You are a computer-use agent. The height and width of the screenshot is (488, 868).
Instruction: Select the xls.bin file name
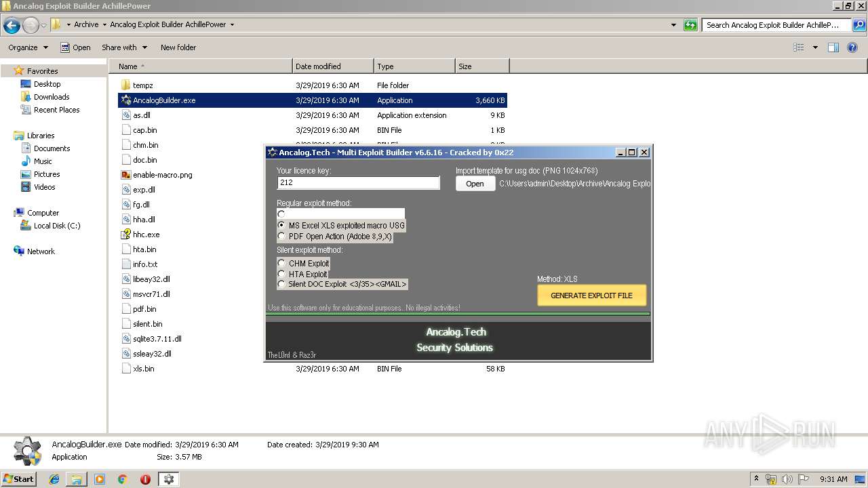click(144, 369)
